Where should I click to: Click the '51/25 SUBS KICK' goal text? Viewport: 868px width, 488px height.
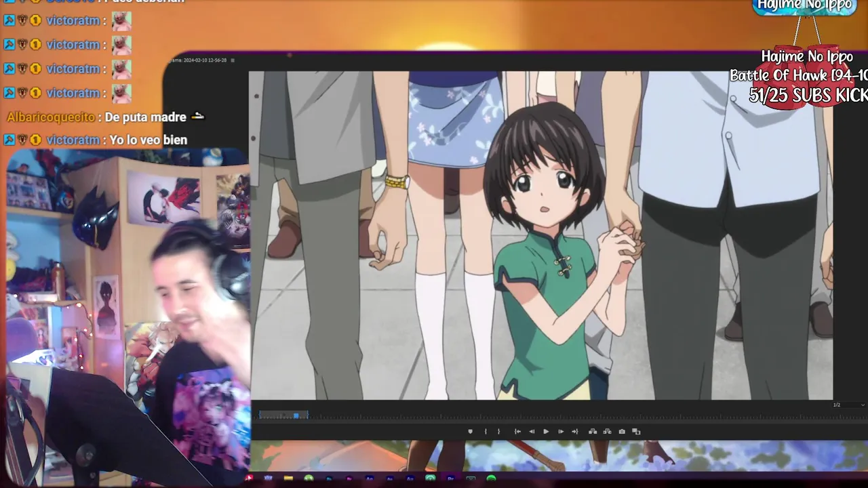point(808,96)
